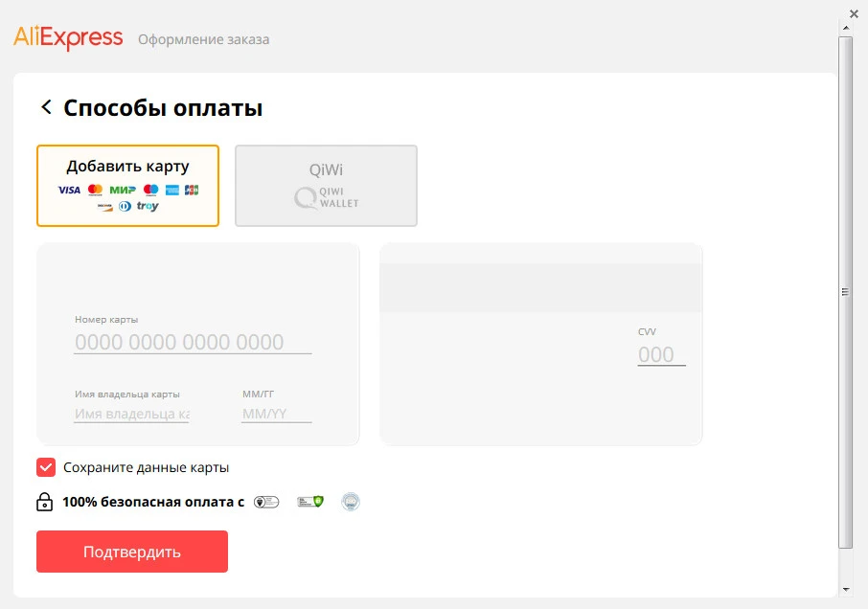Click the scrollbar up arrow
This screenshot has width=868, height=609.
[x=846, y=27]
